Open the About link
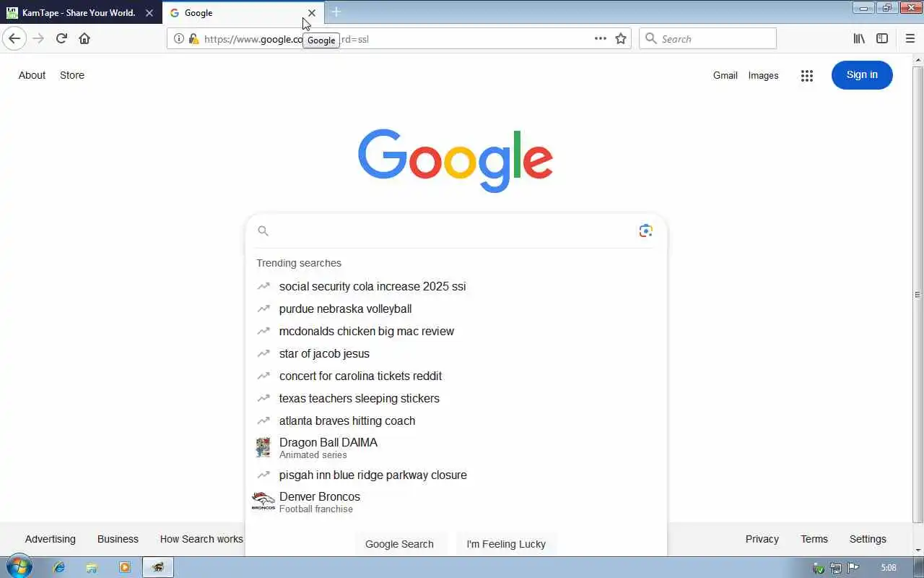The height and width of the screenshot is (578, 924). [x=32, y=75]
